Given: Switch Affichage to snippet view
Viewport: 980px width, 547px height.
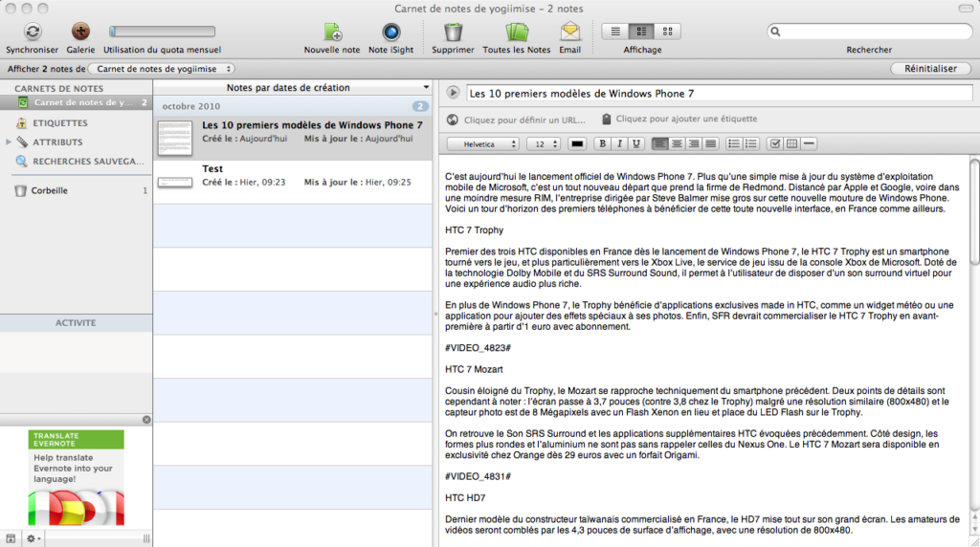Looking at the screenshot, I should (x=641, y=32).
